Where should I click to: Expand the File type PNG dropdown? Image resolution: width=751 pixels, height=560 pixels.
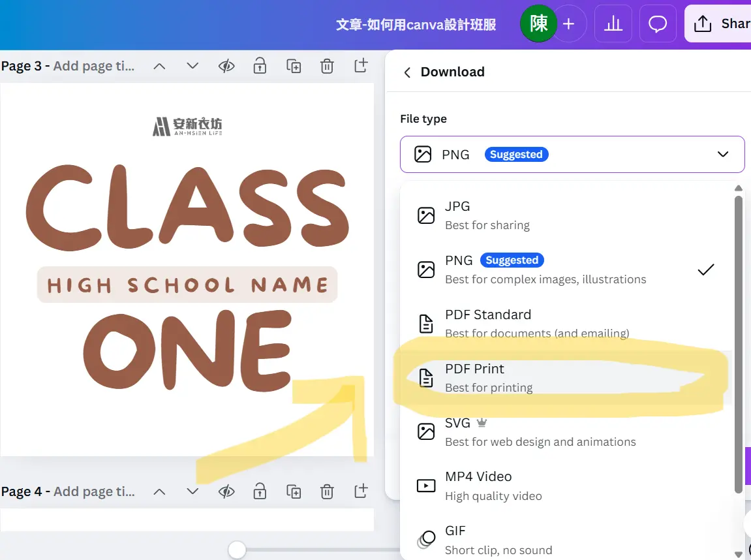pyautogui.click(x=572, y=155)
